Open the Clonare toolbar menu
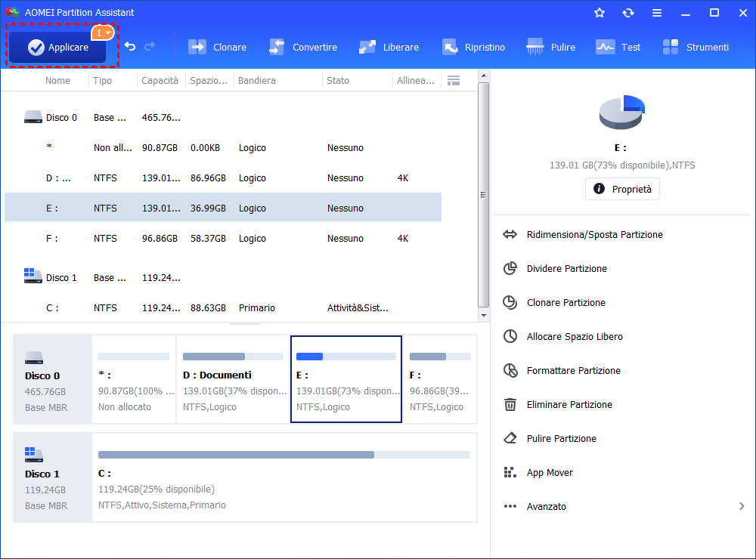 pyautogui.click(x=218, y=48)
